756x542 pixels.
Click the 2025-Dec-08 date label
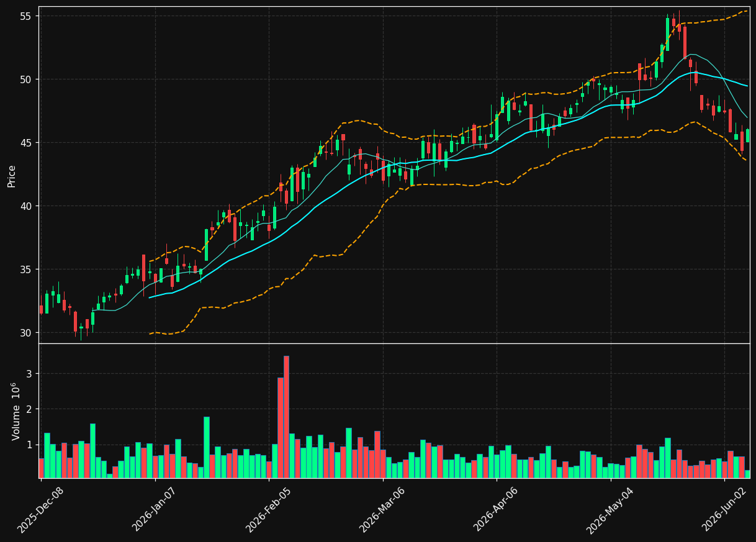40,510
